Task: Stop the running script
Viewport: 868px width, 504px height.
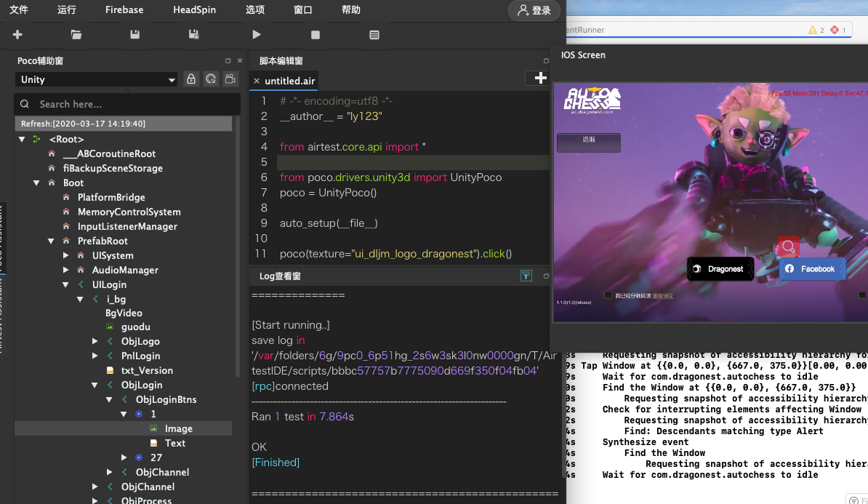Action: [x=316, y=35]
